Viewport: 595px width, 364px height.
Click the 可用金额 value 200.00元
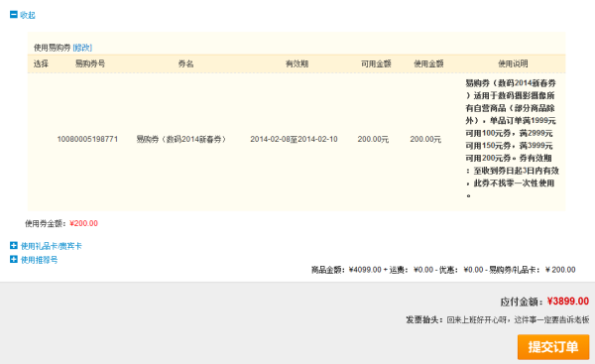click(373, 139)
